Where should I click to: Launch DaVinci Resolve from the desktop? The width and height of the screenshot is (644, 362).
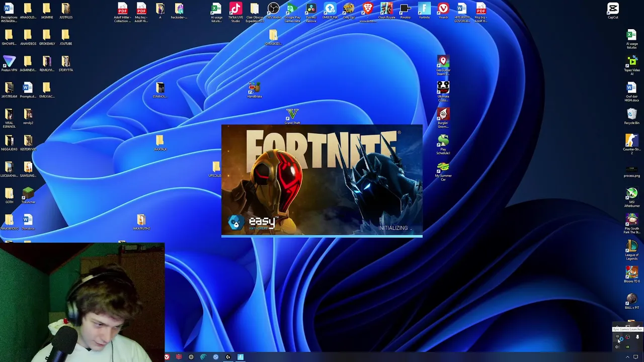click(311, 13)
